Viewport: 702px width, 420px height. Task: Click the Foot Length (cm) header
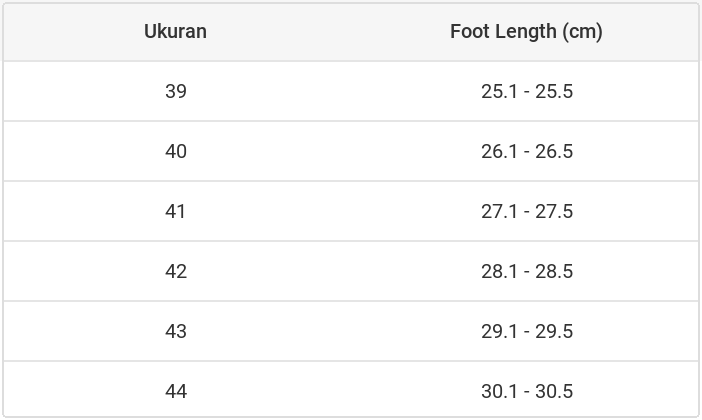pyautogui.click(x=526, y=31)
